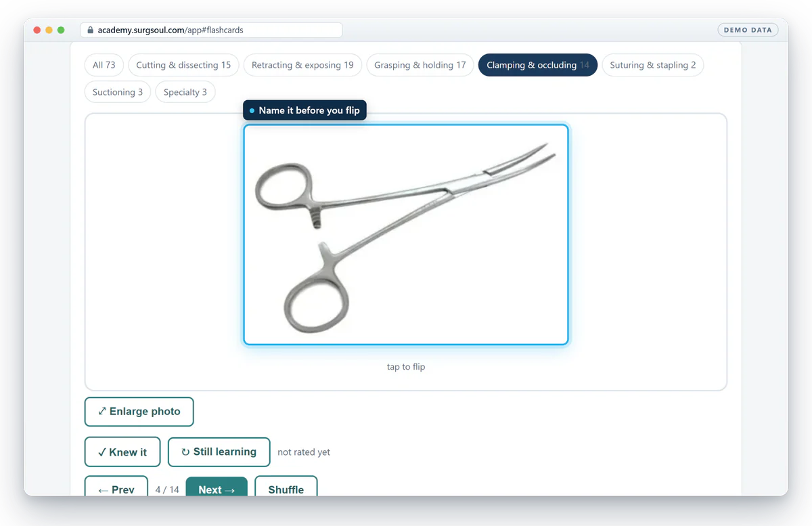Mark card as Still learning

click(219, 452)
